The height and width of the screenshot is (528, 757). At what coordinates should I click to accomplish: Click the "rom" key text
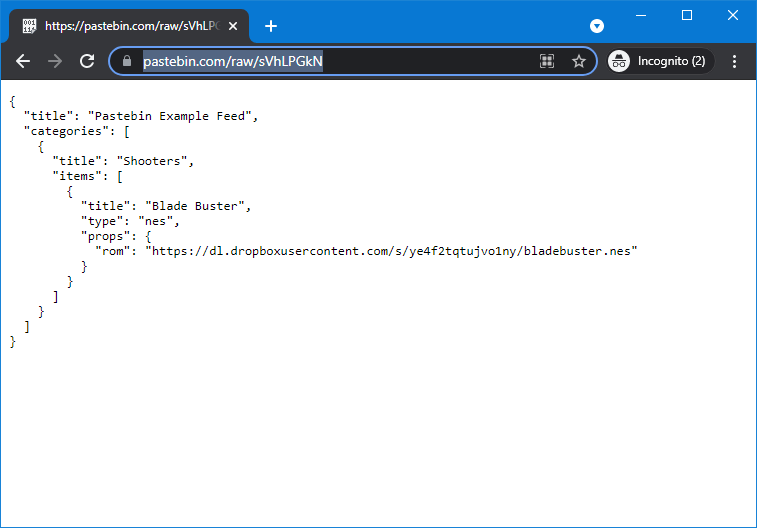tap(112, 251)
